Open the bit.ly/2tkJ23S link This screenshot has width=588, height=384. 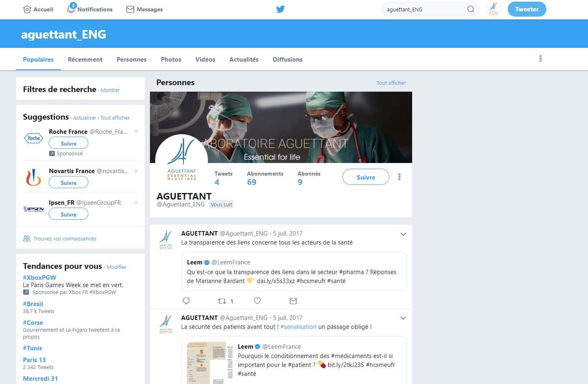(x=346, y=365)
